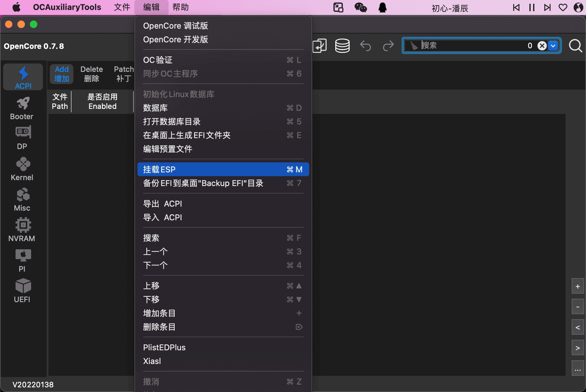Click the heart favorite icon
This screenshot has width=586, height=392.
pyautogui.click(x=563, y=7)
